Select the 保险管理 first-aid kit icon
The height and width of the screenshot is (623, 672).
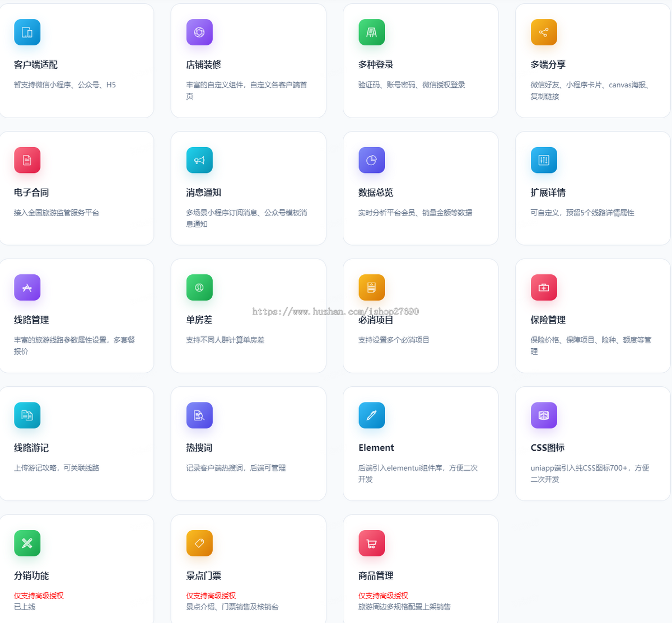point(544,288)
